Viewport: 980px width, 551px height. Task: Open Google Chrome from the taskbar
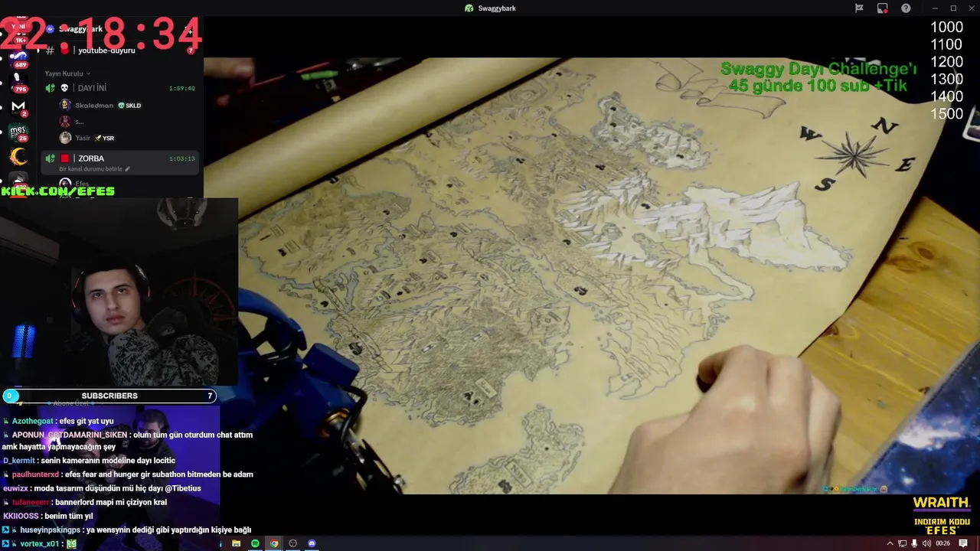coord(274,543)
